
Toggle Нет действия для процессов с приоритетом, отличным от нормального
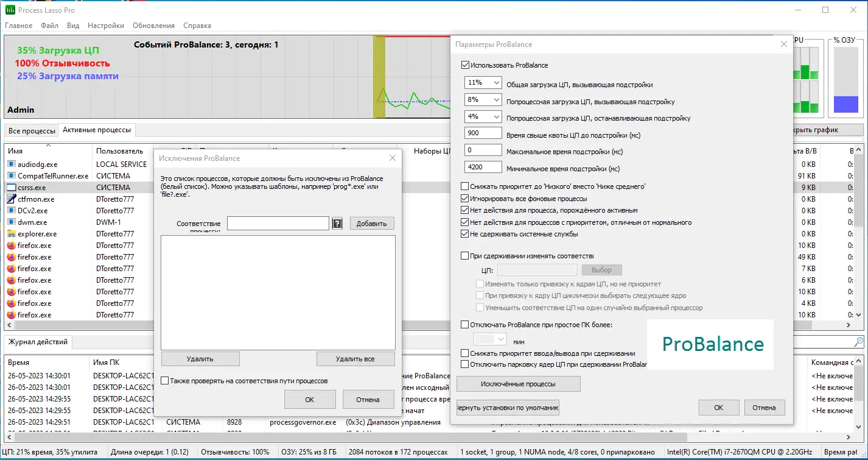[466, 222]
